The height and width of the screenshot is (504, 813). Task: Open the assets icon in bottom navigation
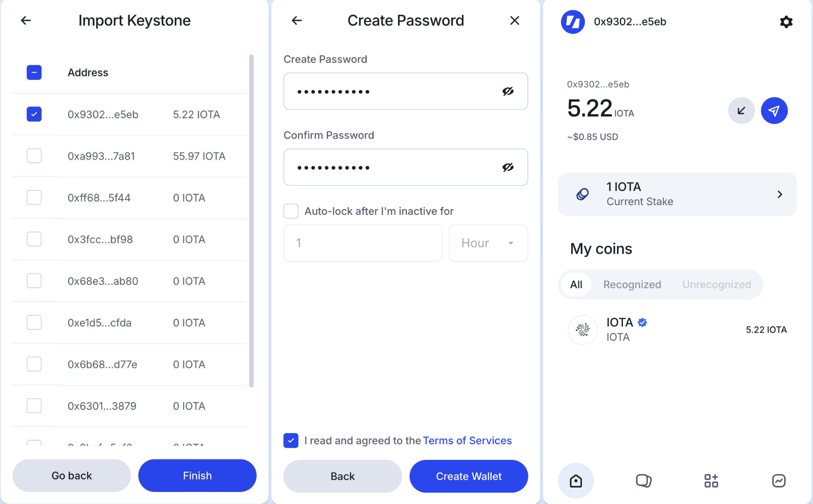click(x=643, y=480)
